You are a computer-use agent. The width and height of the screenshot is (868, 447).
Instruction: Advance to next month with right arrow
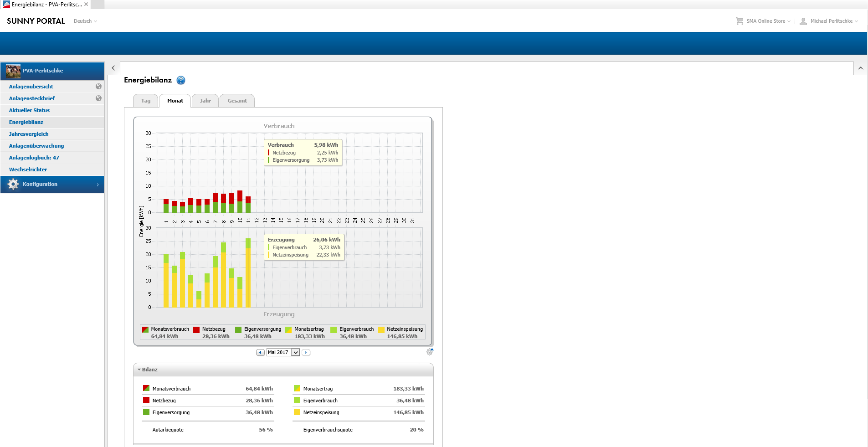pos(306,353)
